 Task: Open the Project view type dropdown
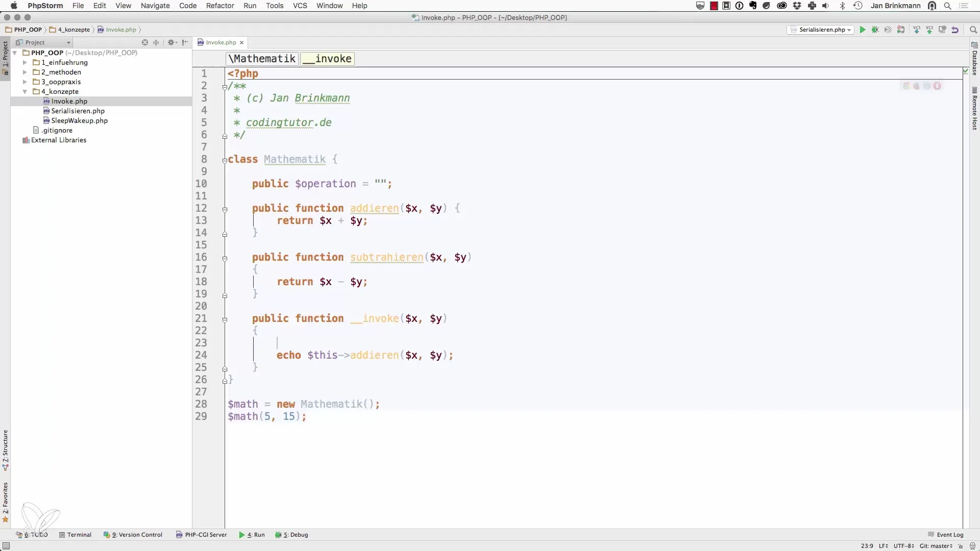click(x=43, y=42)
